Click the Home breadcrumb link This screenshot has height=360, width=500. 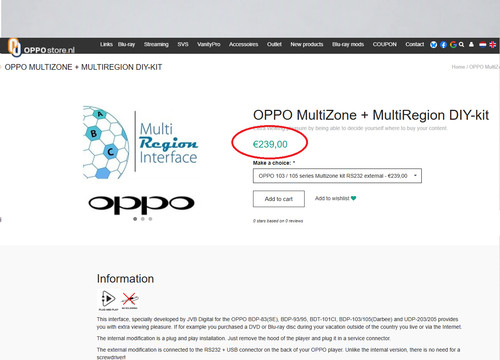(458, 67)
